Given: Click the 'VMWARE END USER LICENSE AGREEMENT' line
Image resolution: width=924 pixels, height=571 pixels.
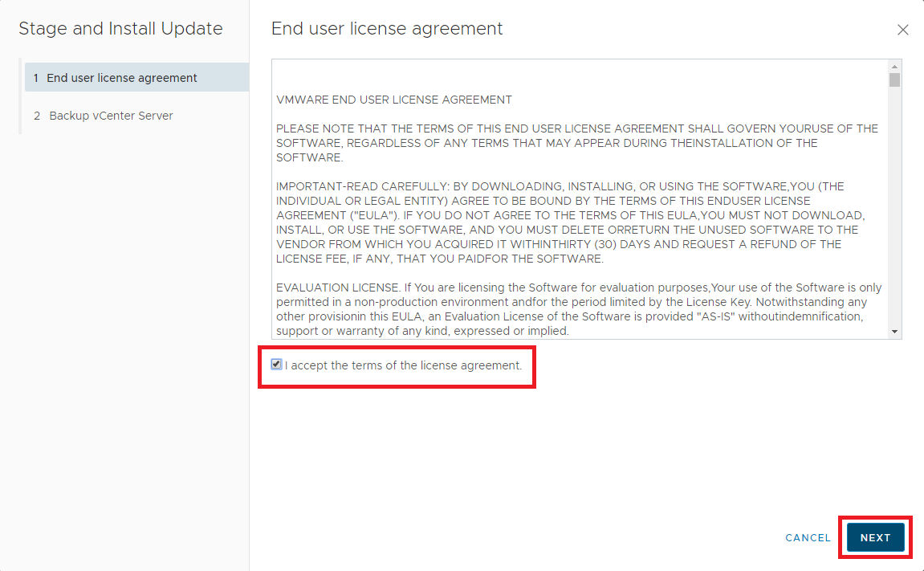Looking at the screenshot, I should (x=393, y=100).
